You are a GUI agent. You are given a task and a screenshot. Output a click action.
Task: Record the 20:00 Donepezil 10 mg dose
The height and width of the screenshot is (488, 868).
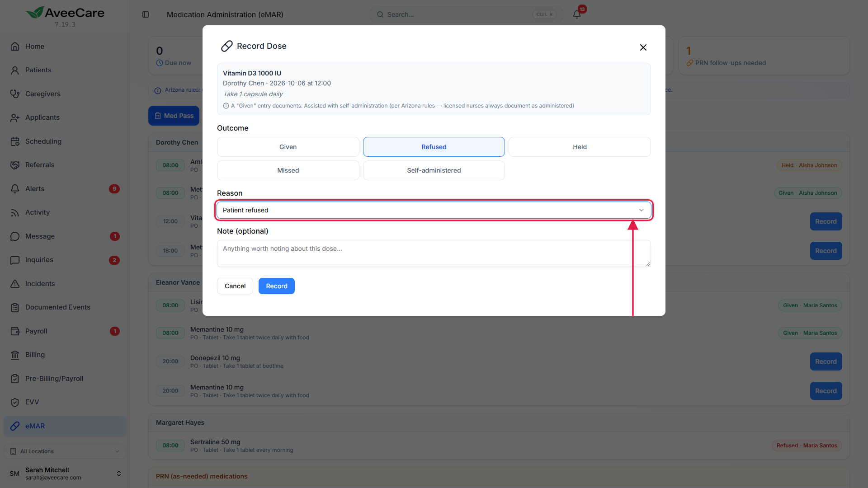pos(826,361)
